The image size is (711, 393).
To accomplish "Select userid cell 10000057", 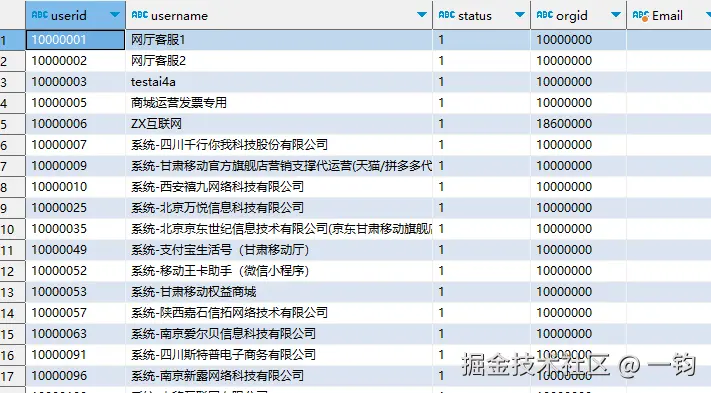I will click(x=75, y=313).
